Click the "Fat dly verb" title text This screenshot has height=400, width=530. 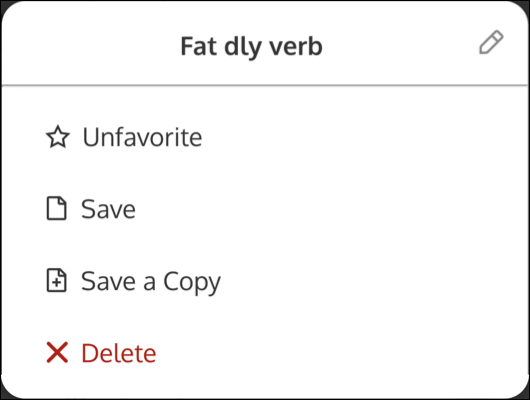coord(251,46)
